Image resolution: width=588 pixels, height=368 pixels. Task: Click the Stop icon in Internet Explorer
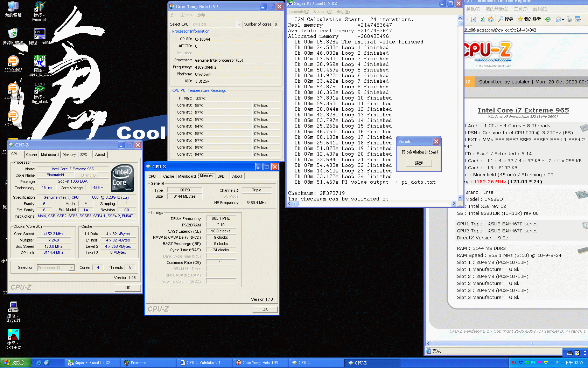click(474, 19)
